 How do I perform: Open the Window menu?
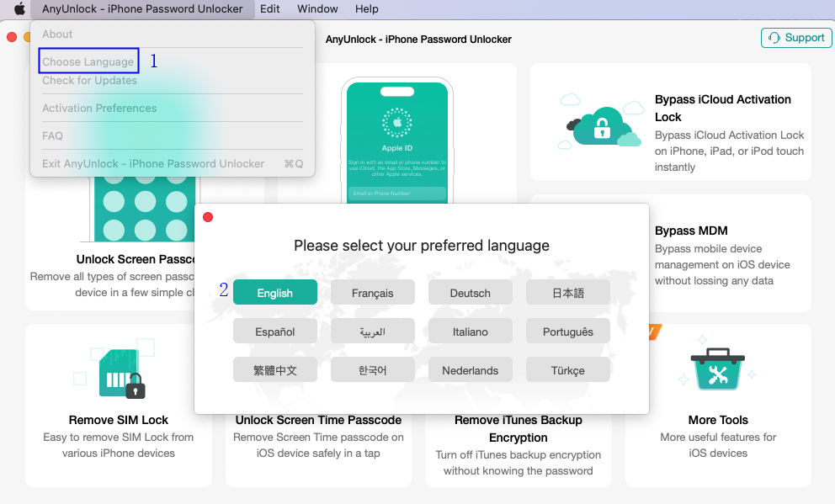pyautogui.click(x=317, y=9)
